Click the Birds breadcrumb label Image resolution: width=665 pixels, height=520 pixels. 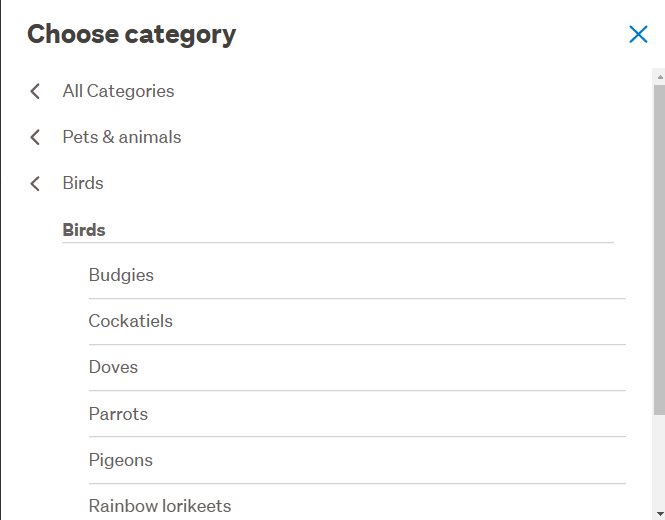83,183
